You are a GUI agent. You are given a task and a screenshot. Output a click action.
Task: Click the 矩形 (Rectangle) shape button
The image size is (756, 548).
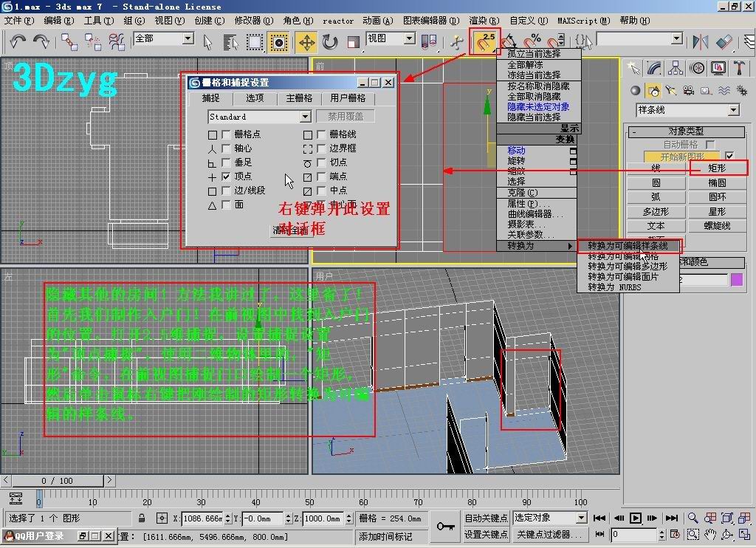(x=717, y=168)
